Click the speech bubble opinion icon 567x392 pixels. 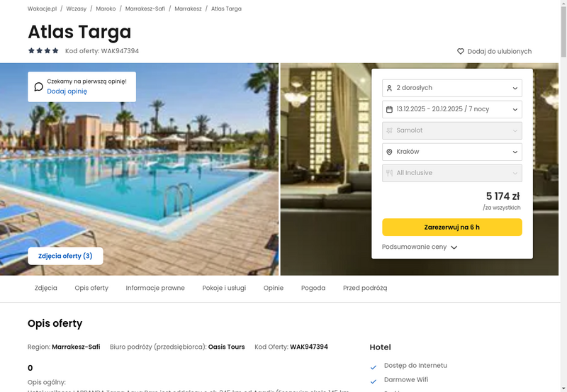pos(39,86)
